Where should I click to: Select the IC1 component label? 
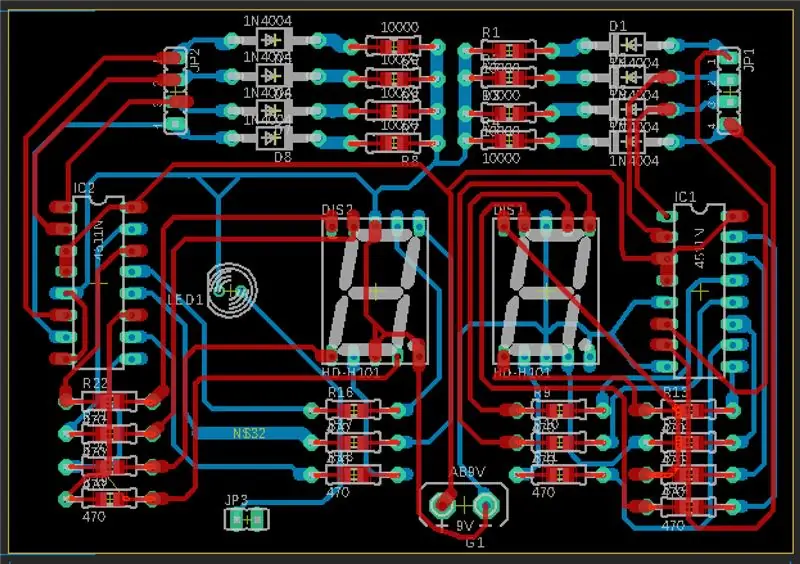tap(685, 197)
